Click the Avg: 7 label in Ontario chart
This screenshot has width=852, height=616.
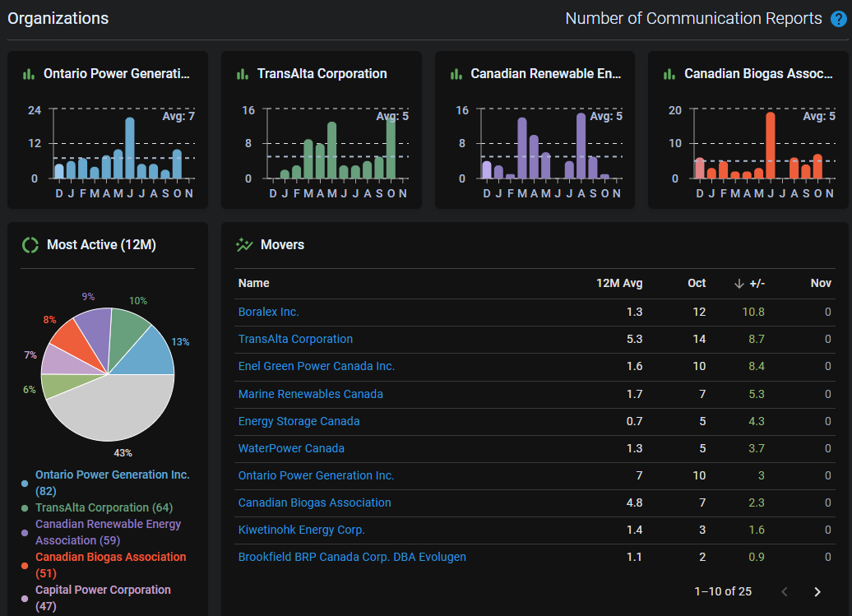click(178, 116)
